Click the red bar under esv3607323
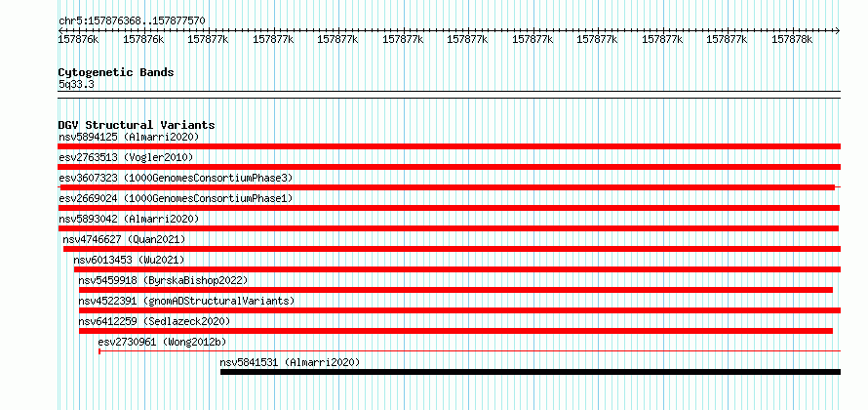 tap(448, 187)
